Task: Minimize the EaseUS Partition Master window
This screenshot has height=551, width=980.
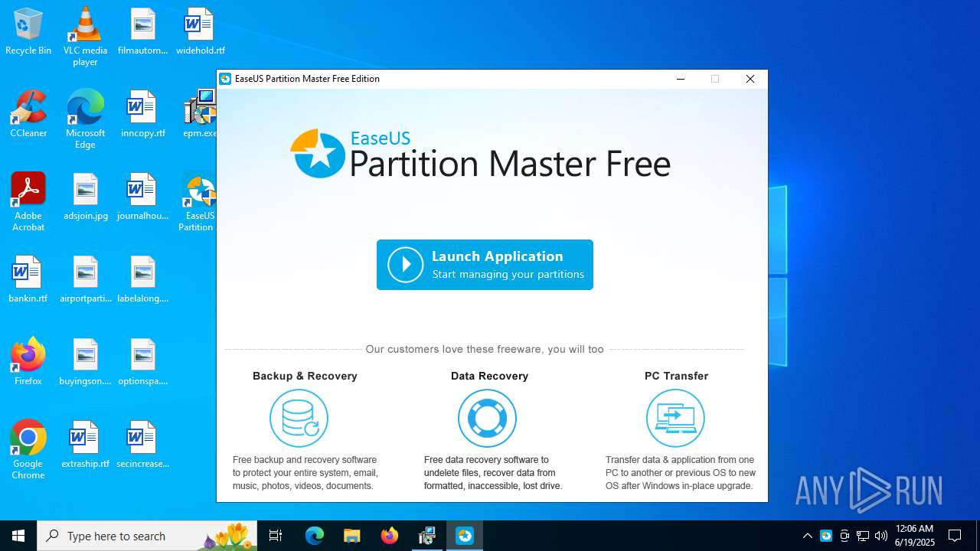Action: tap(681, 79)
